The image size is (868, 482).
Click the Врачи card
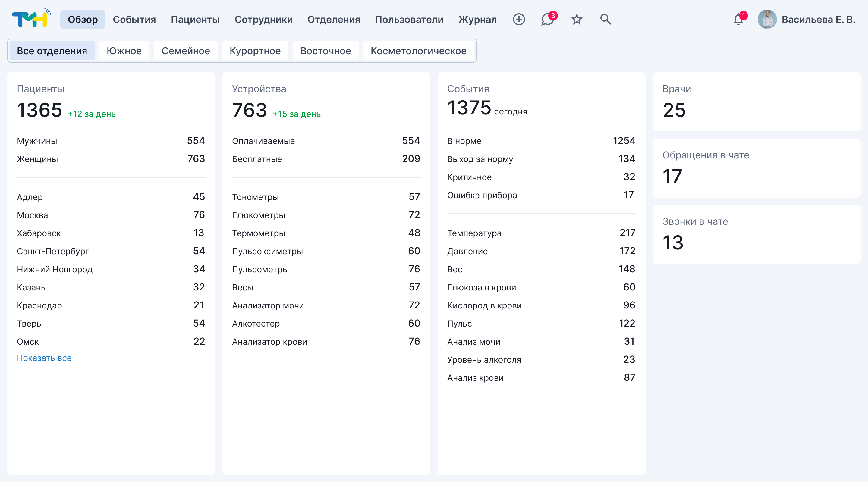coord(756,102)
